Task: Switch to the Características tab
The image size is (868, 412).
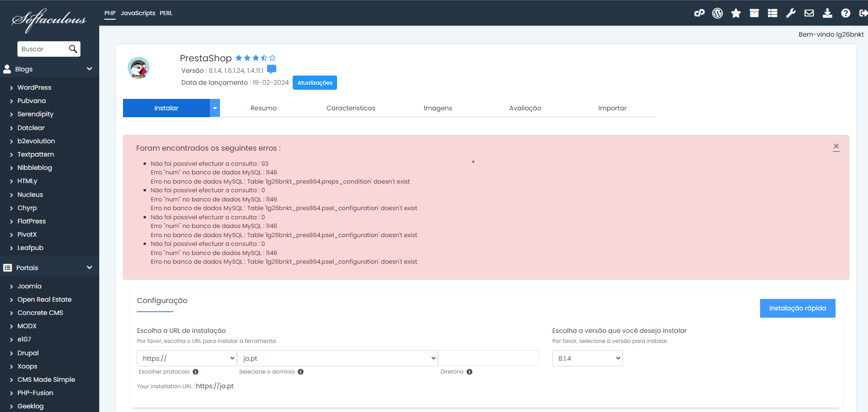Action: (x=351, y=108)
